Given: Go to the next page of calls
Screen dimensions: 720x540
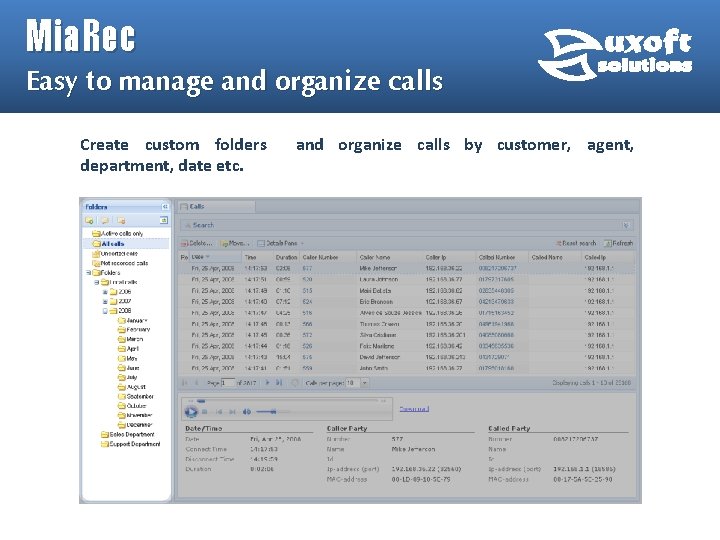Looking at the screenshot, I should 268,383.
